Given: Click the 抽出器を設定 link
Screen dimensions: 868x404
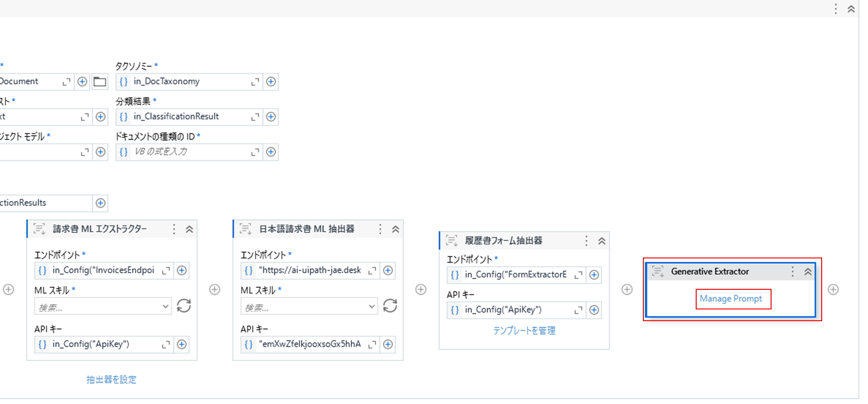Looking at the screenshot, I should pos(111,380).
